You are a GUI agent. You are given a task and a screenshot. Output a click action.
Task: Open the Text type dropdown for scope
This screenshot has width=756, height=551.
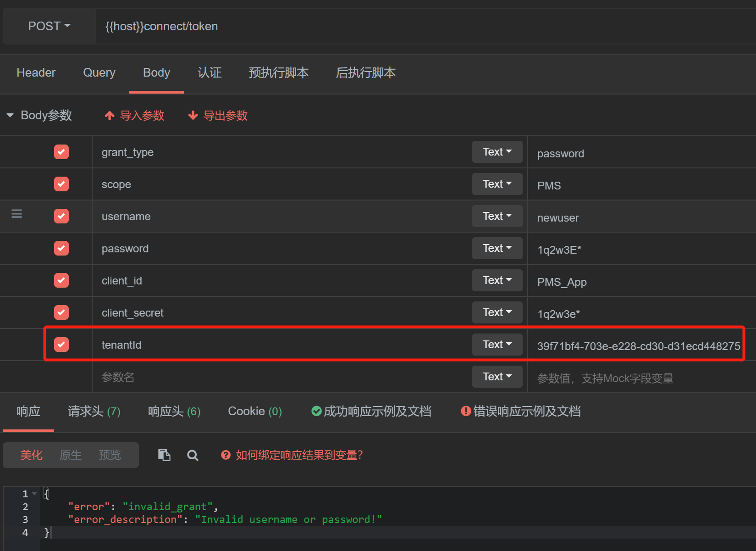pyautogui.click(x=497, y=184)
